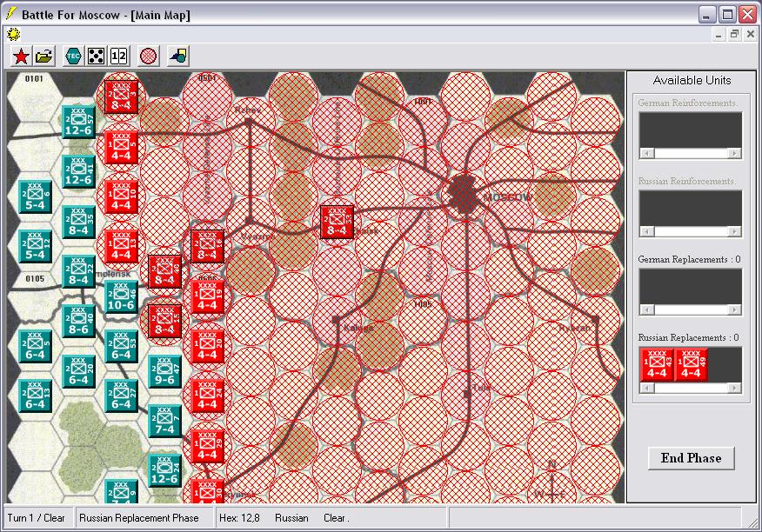Select German 7-4 infantry unit 7
The width and height of the screenshot is (762, 532).
pyautogui.click(x=164, y=422)
